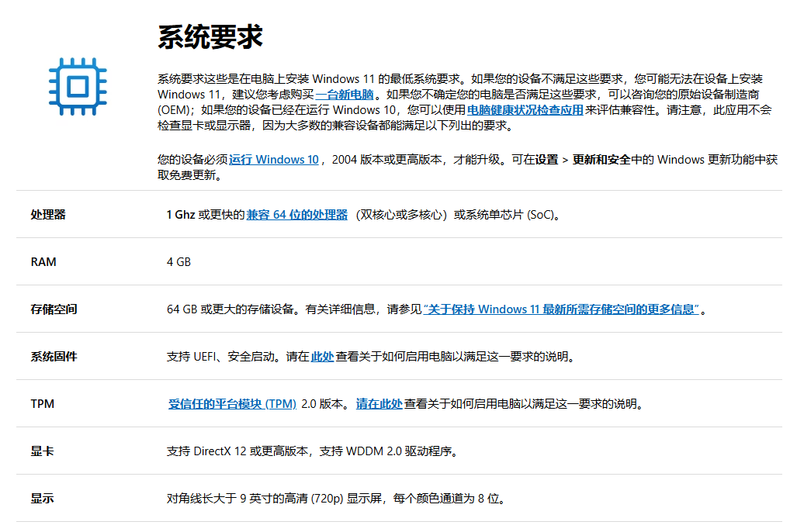Click the 处理器 row label

pos(47,215)
